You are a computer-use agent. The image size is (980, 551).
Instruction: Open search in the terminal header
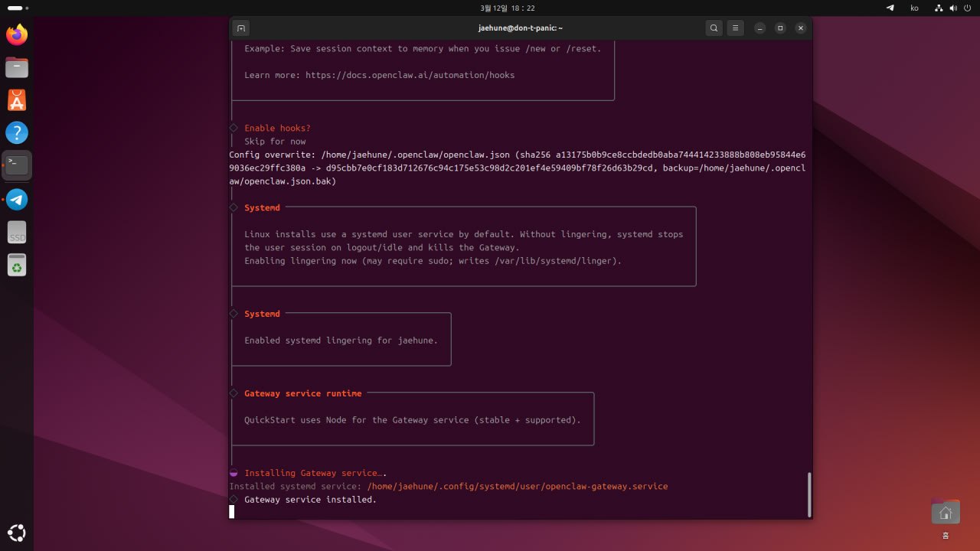[x=714, y=28]
